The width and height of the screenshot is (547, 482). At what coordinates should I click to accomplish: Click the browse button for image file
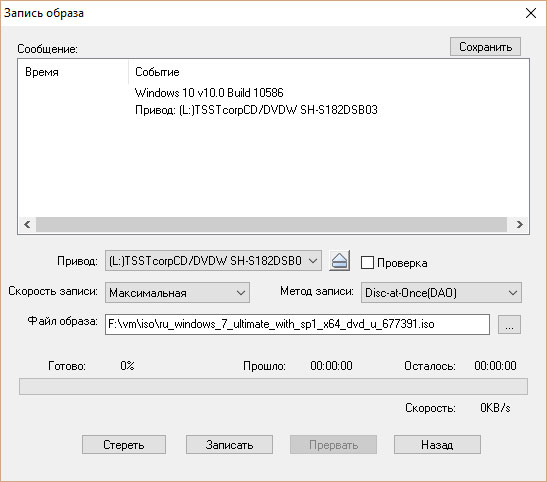pos(509,325)
